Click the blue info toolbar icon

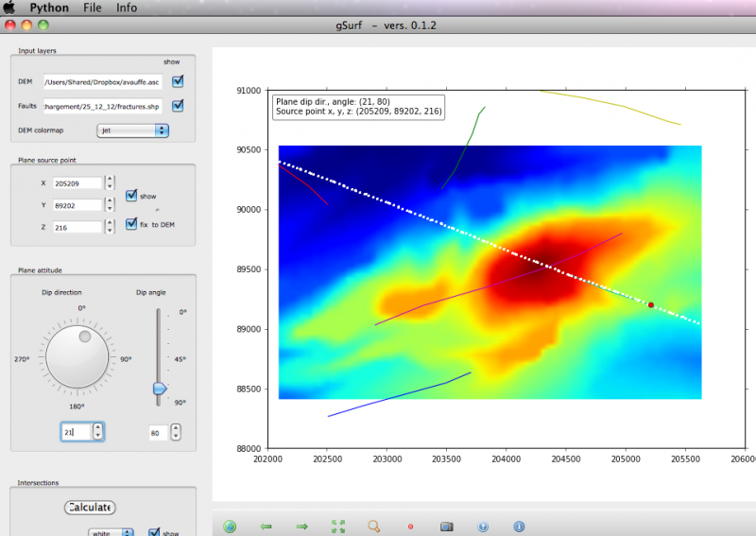point(519,527)
